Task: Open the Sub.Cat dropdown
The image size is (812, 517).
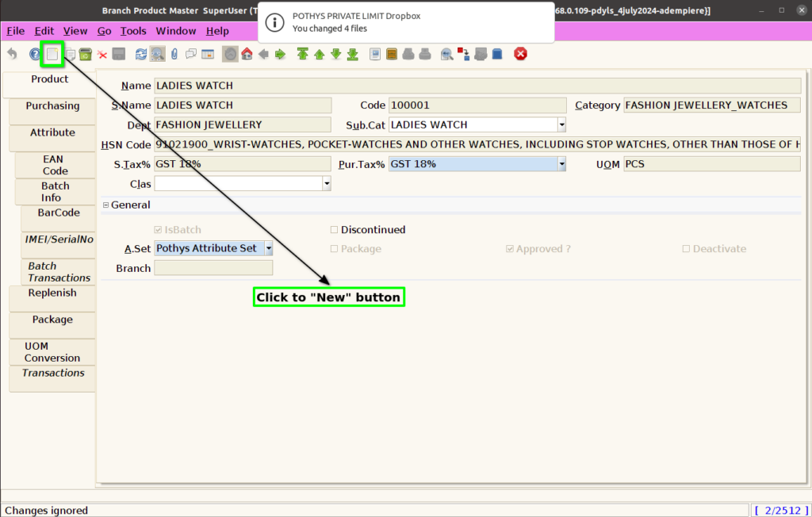Action: click(561, 124)
